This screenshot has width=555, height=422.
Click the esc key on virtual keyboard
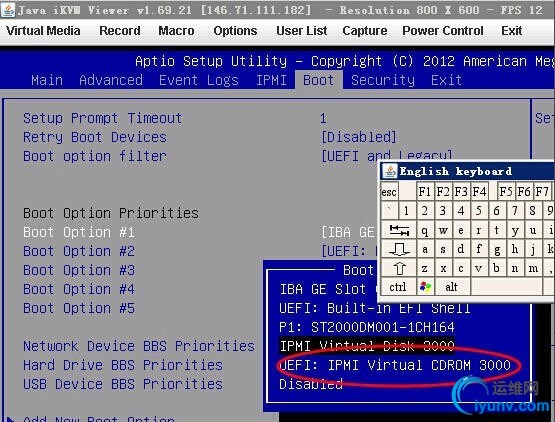(x=389, y=192)
